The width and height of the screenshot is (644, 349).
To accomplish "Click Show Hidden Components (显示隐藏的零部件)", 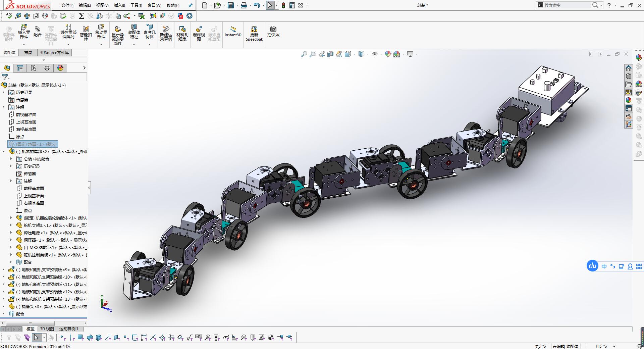I will 117,36.
